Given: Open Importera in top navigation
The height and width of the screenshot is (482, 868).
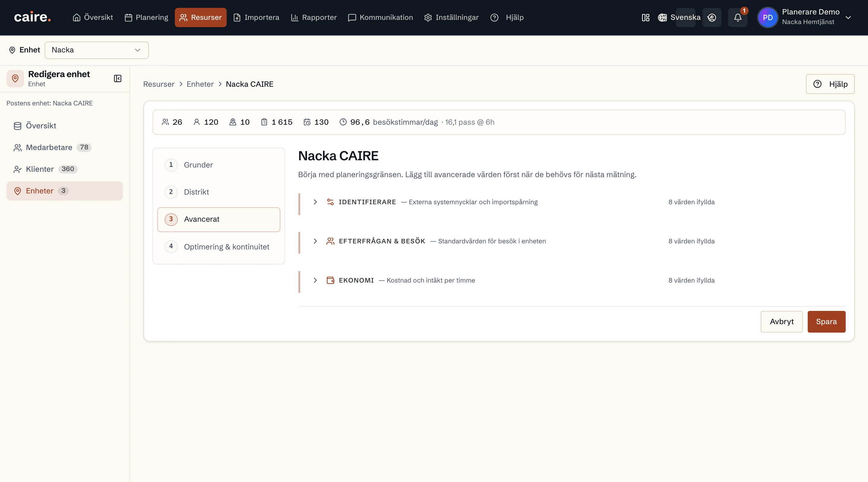Looking at the screenshot, I should [x=256, y=17].
